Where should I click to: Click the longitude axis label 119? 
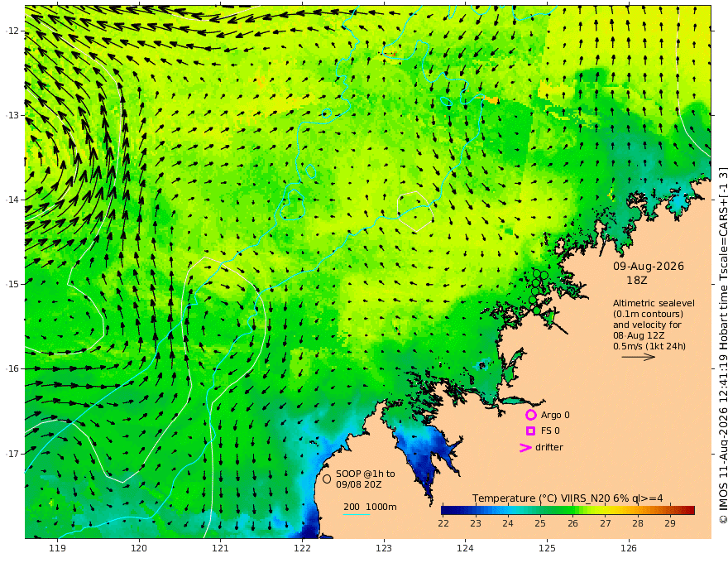58,548
